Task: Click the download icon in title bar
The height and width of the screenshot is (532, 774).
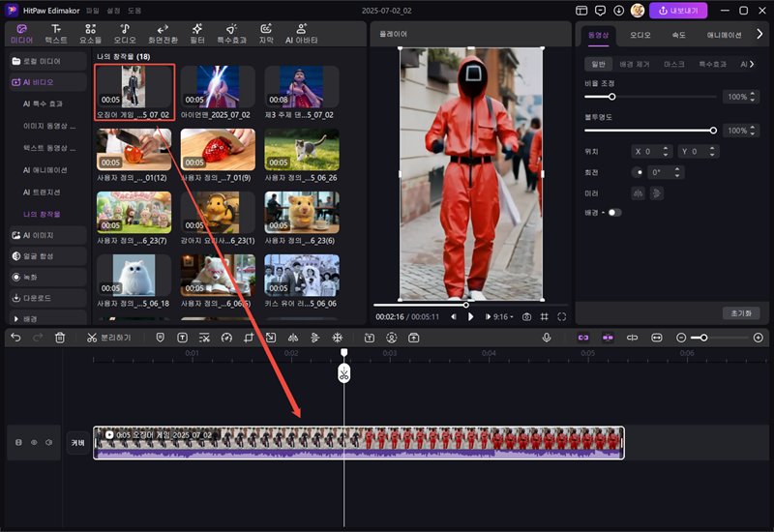Action: click(x=619, y=11)
